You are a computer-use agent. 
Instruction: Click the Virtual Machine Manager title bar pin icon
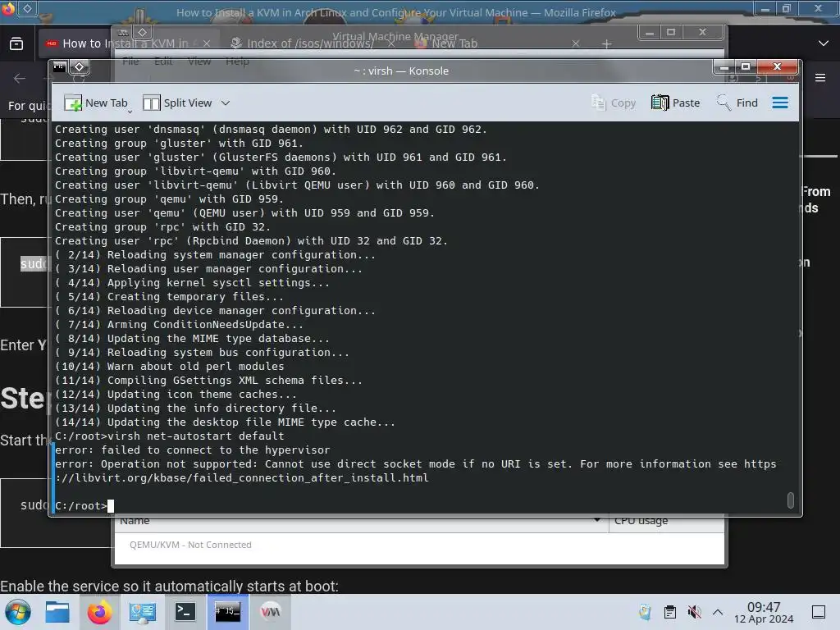pos(142,32)
